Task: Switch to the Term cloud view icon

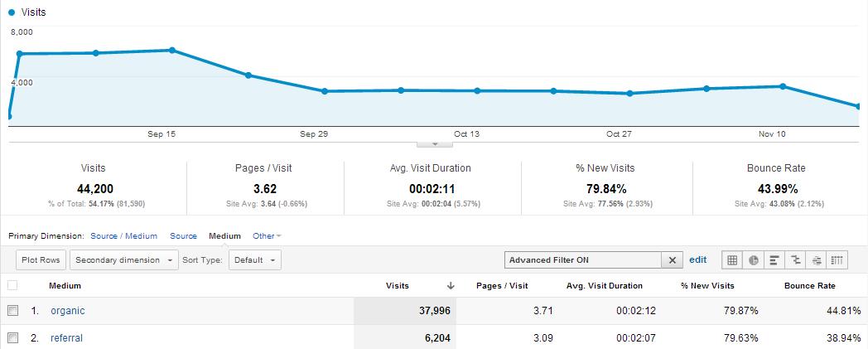Action: coord(816,260)
